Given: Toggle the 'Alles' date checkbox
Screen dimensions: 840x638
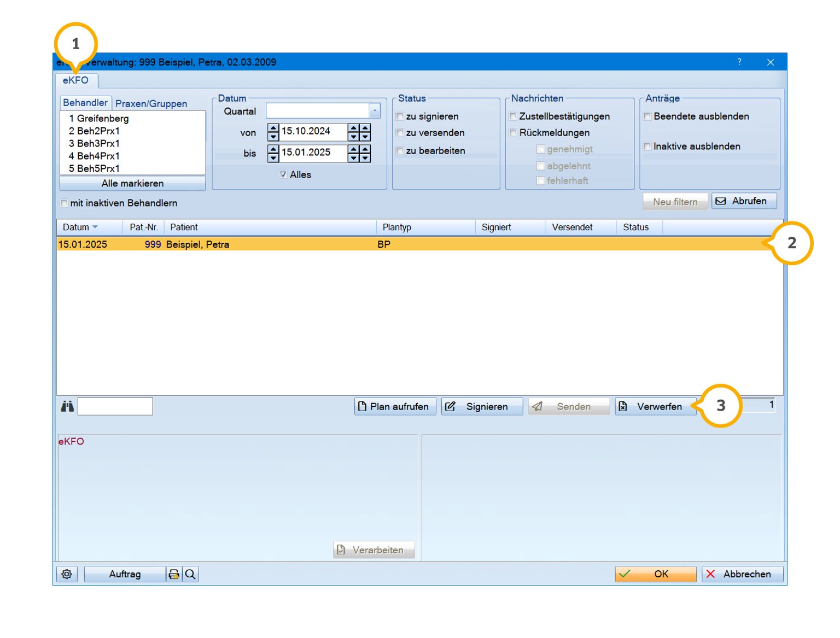Looking at the screenshot, I should [283, 174].
